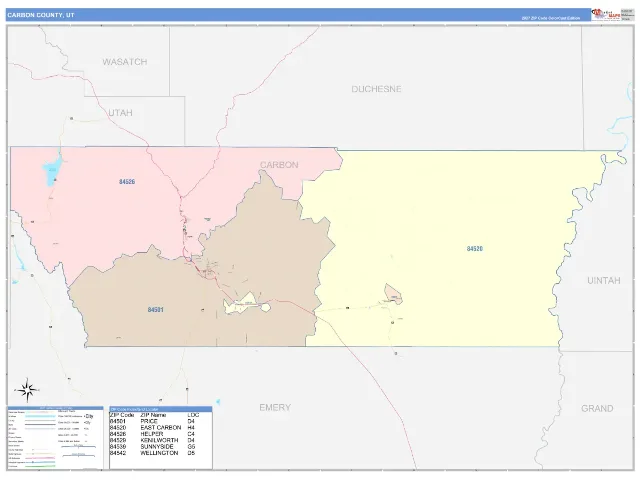
Task: Click the ZIP Code column header
Action: point(122,415)
